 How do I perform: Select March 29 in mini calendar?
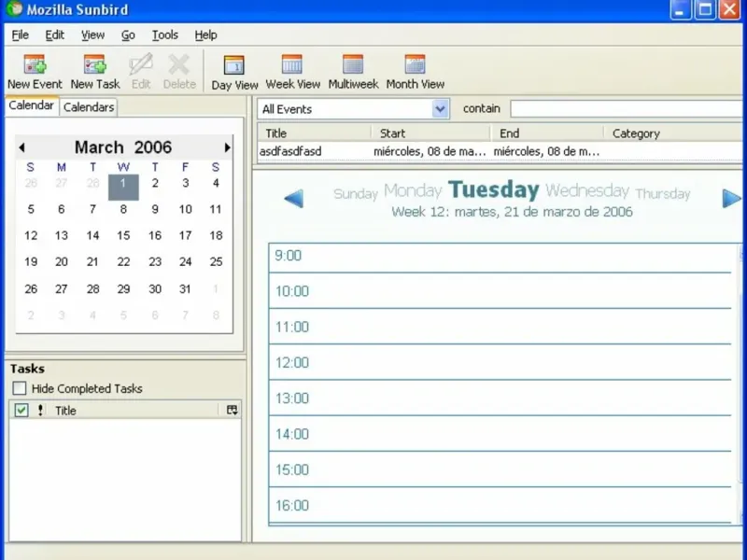click(x=123, y=288)
